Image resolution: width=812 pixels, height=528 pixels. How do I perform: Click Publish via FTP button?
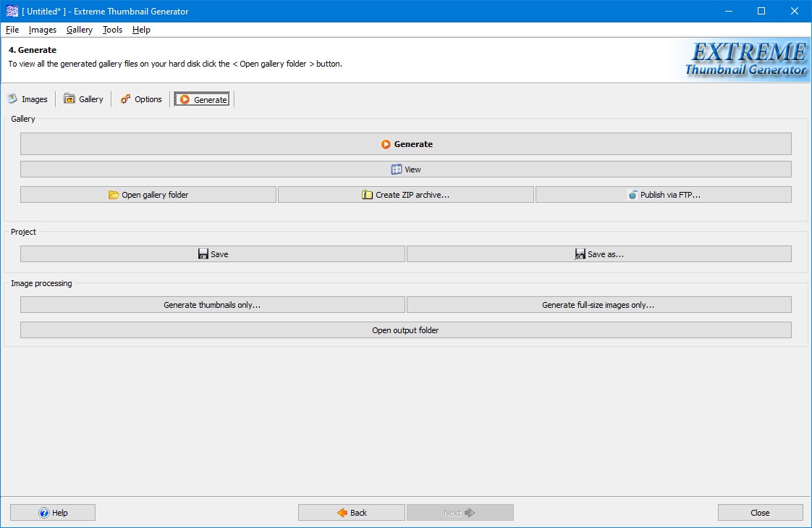(664, 195)
